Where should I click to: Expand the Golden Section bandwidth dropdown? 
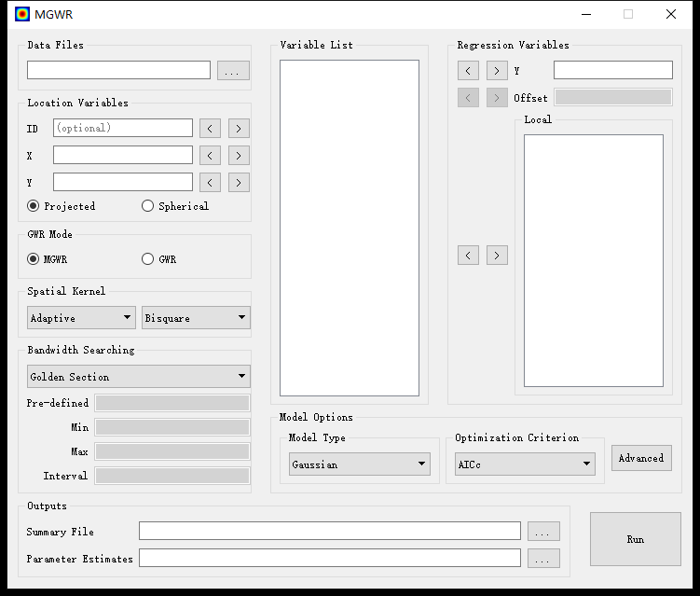(x=139, y=377)
